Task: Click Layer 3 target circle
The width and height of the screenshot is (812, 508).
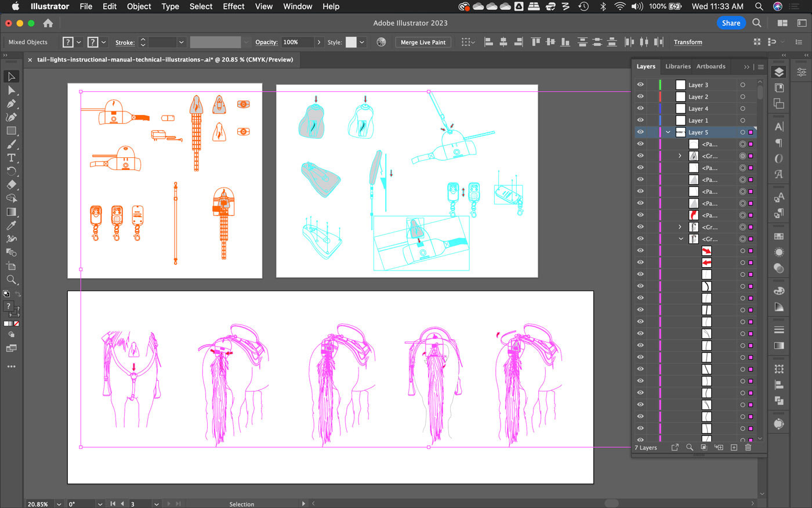Action: tap(742, 85)
